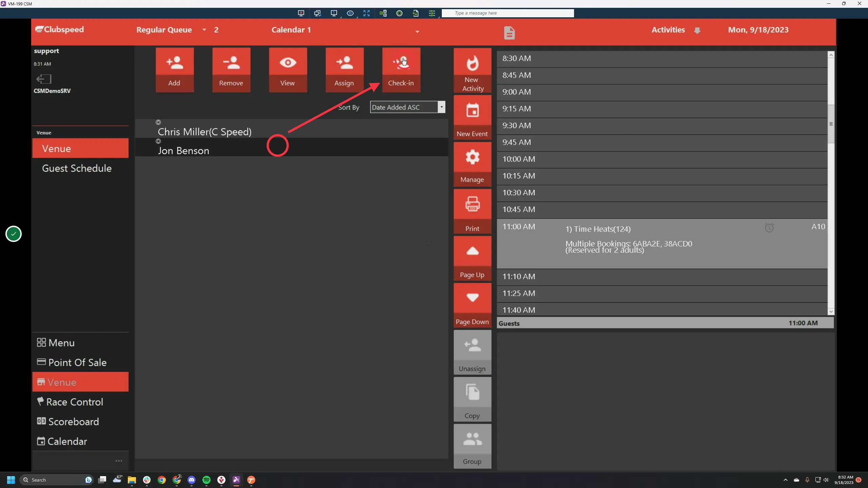
Task: Open Race Control navigation item
Action: 80,402
